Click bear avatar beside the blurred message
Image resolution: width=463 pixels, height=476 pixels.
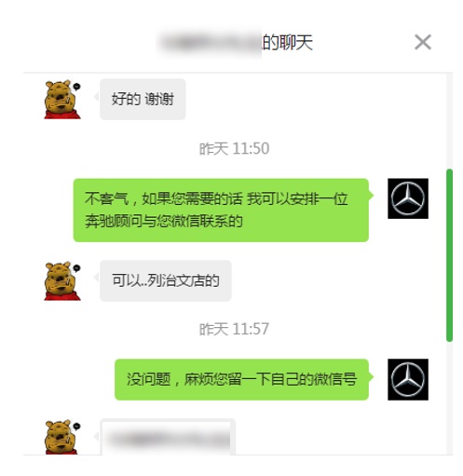62,437
